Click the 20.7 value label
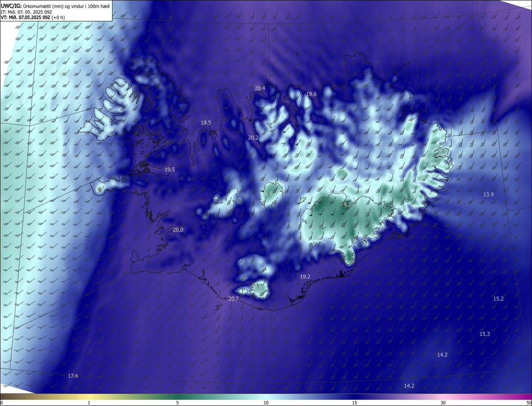The image size is (532, 406). (x=234, y=299)
